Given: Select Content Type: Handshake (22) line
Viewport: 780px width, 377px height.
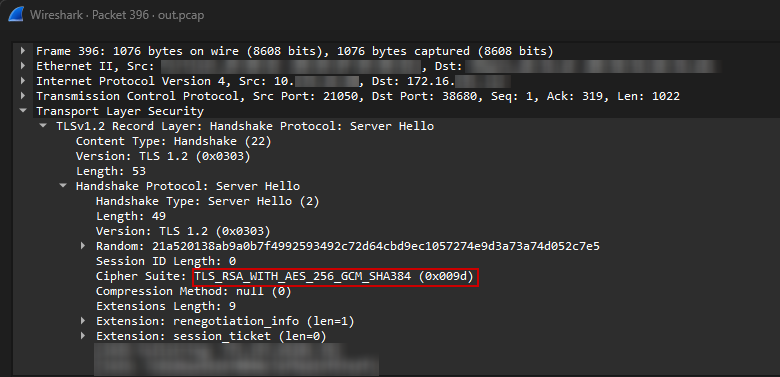Looking at the screenshot, I should pyautogui.click(x=174, y=141).
